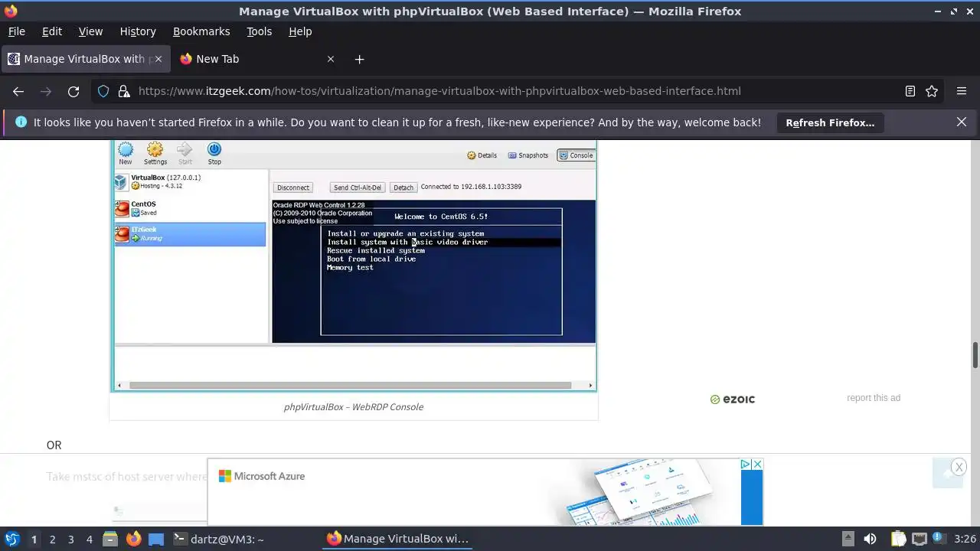
Task: Click the Firefox logo in title bar
Action: 10,11
